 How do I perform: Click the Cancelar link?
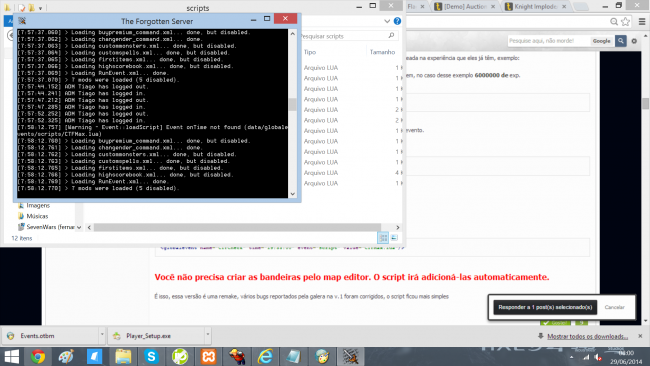click(x=614, y=307)
